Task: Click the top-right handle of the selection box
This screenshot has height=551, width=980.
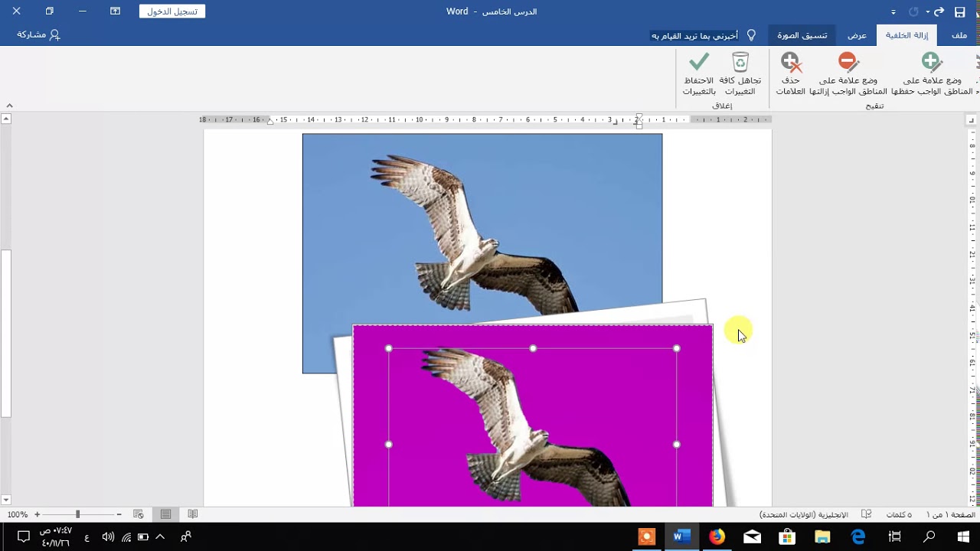Action: [677, 348]
